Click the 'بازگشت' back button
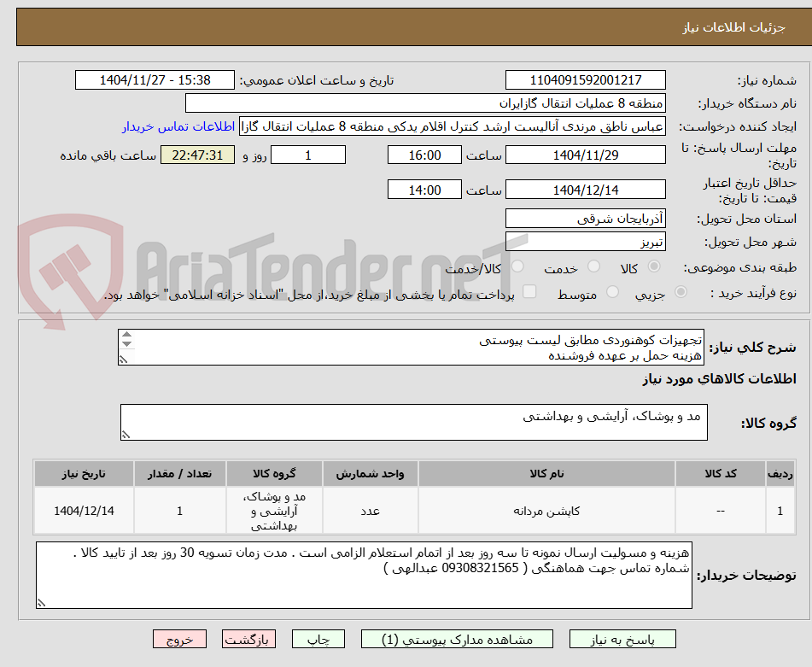812x667 pixels. coord(248,639)
